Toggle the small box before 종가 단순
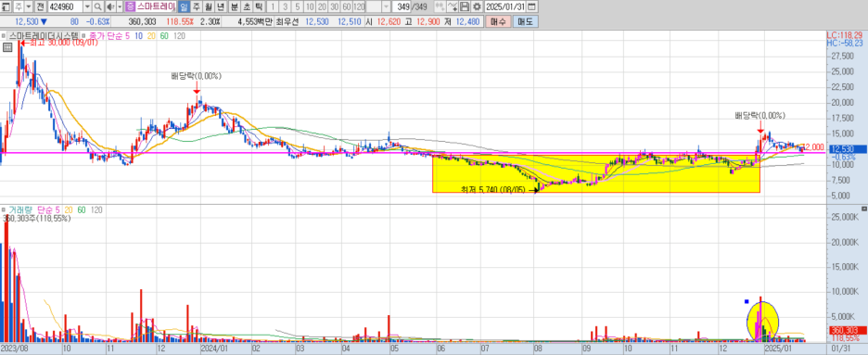The height and width of the screenshot is (355, 868). tap(83, 35)
